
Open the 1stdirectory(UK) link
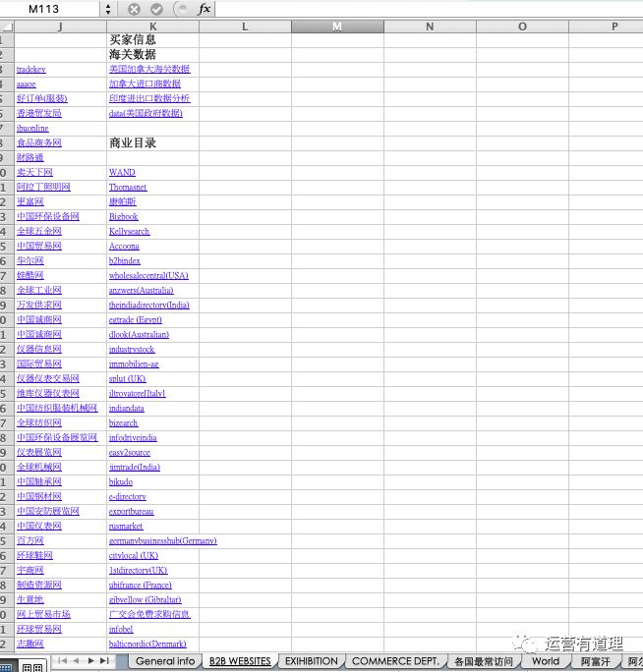(x=138, y=571)
